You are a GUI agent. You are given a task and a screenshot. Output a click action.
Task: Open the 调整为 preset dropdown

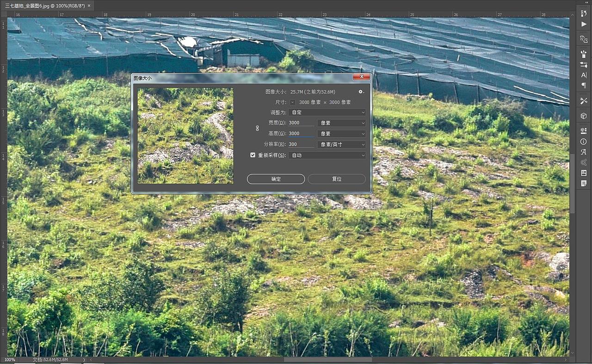click(x=328, y=112)
